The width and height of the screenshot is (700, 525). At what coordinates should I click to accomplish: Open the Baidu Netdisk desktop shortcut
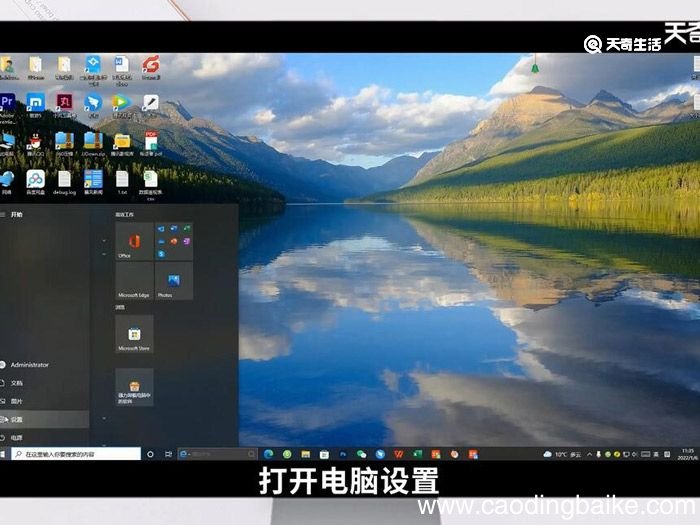click(x=35, y=182)
